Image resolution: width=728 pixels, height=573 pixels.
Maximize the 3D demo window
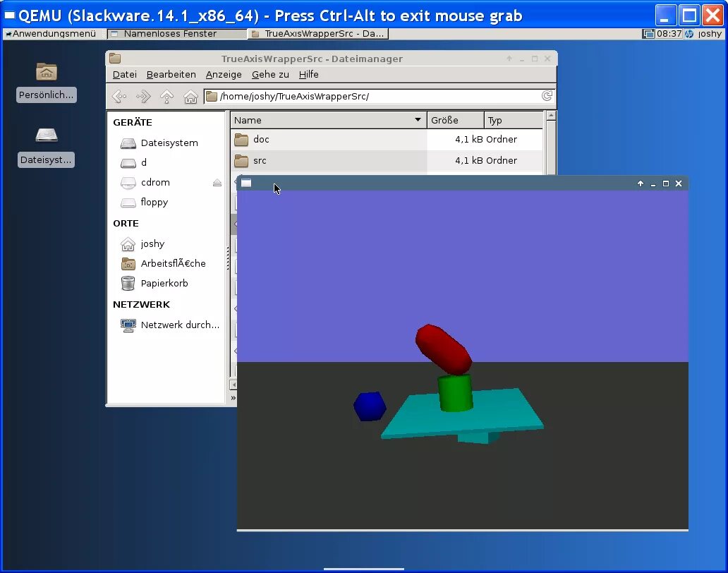tap(666, 183)
